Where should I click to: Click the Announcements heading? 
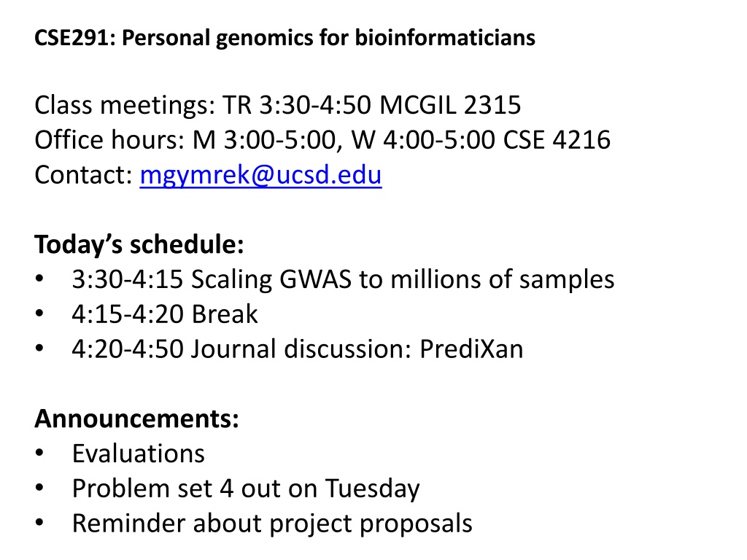136,419
